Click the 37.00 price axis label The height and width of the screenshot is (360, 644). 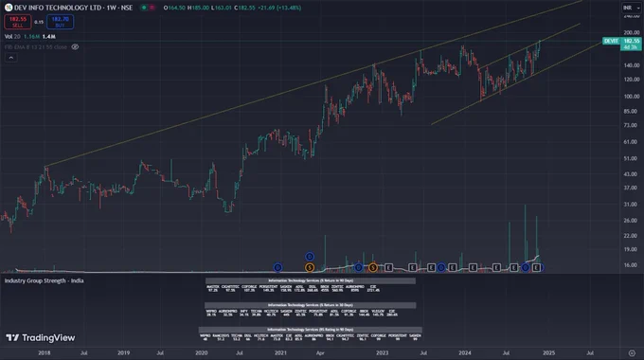[632, 188]
